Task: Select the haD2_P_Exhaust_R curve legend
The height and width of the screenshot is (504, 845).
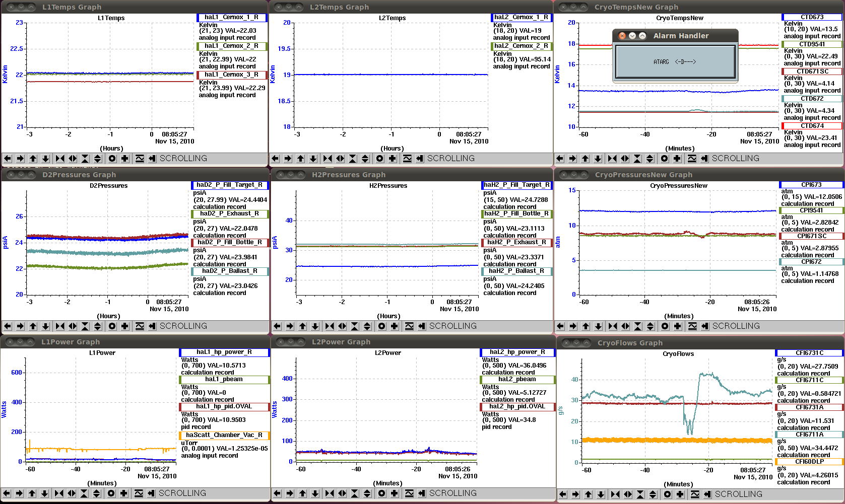Action: coord(230,214)
